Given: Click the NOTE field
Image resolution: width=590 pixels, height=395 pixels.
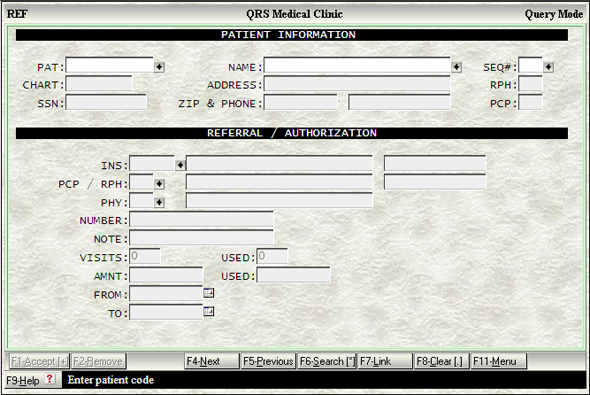Looking at the screenshot, I should click(201, 238).
